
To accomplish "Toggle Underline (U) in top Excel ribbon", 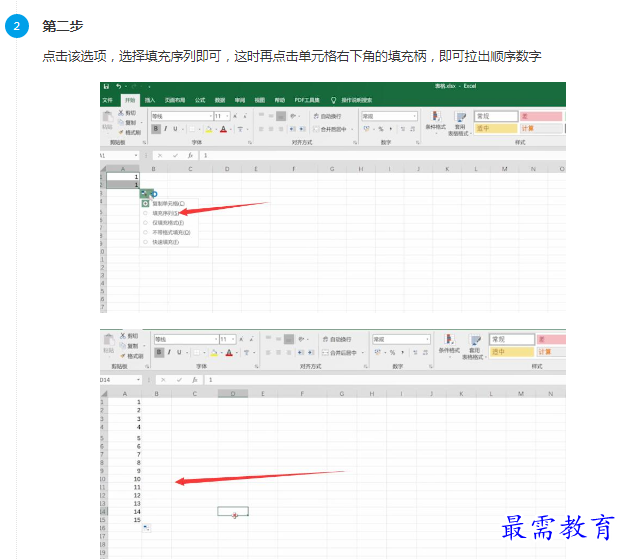I will 175,129.
